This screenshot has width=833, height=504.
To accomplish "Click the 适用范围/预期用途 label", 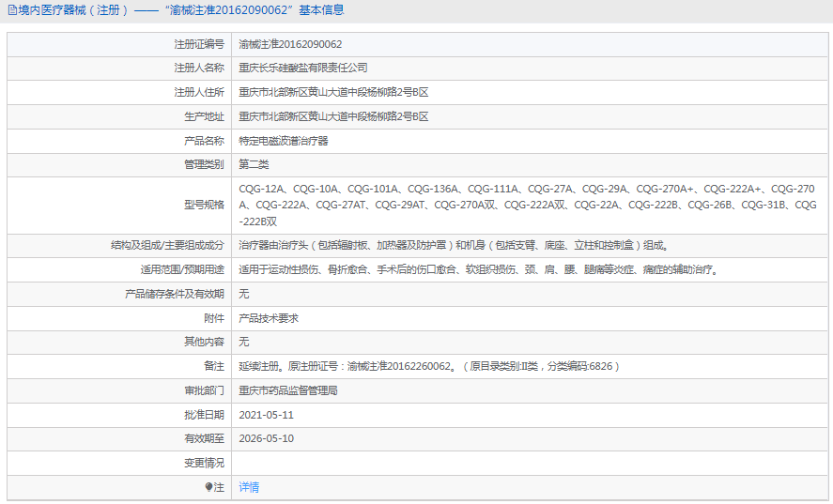I will click(x=183, y=269).
